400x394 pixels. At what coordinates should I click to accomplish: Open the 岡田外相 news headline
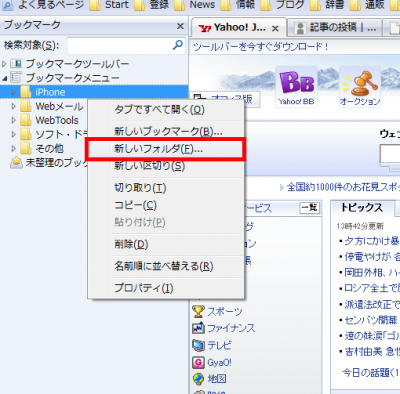[x=372, y=272]
